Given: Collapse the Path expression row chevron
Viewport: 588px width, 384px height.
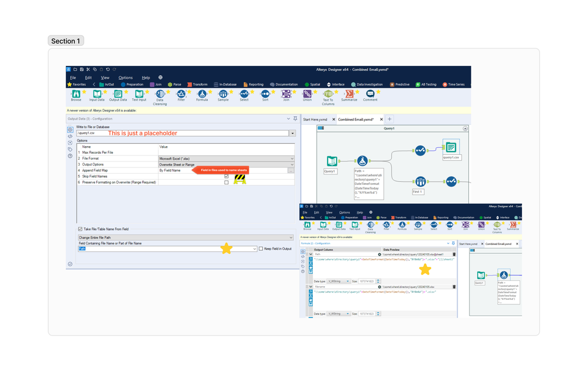Looking at the screenshot, I should pyautogui.click(x=311, y=254).
